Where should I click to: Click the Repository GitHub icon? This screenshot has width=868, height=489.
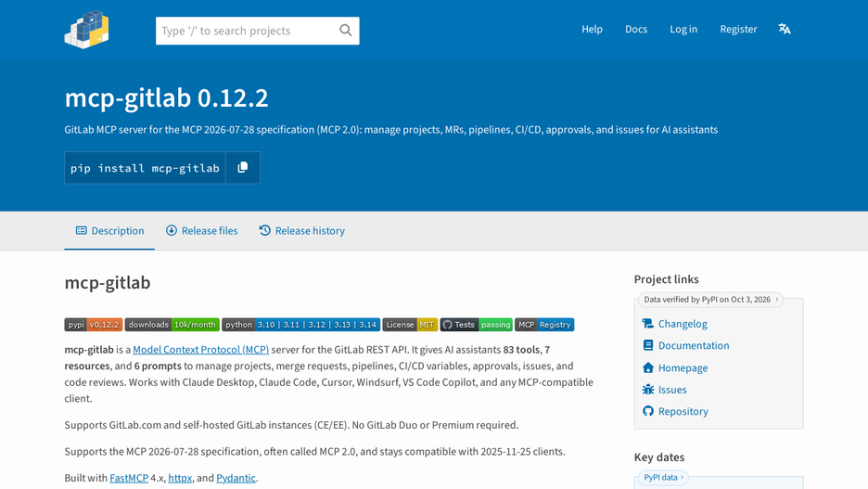(x=647, y=411)
